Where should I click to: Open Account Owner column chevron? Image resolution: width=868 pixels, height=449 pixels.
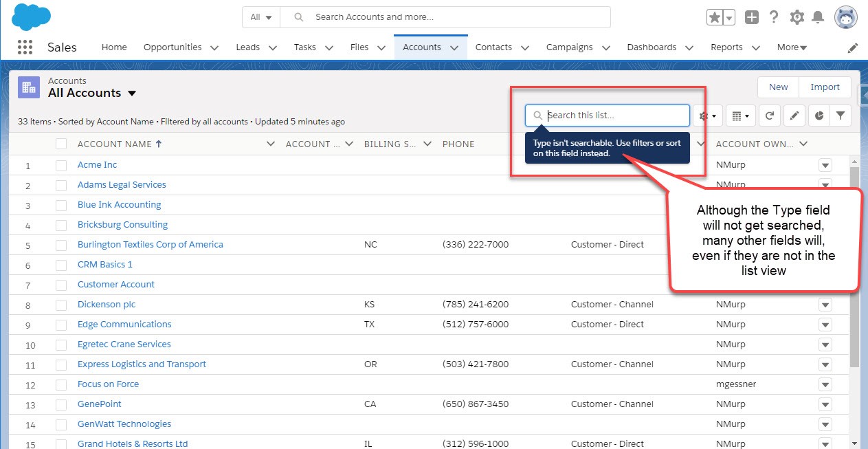tap(803, 144)
